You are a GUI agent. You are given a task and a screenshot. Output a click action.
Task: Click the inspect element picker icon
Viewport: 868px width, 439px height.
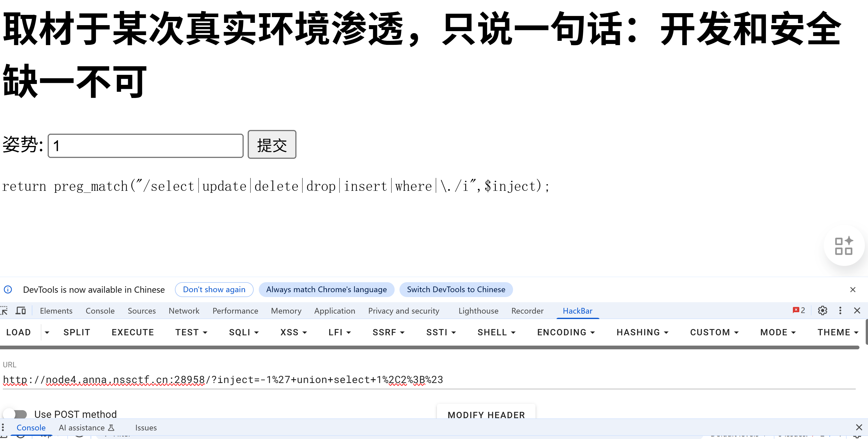coord(4,310)
